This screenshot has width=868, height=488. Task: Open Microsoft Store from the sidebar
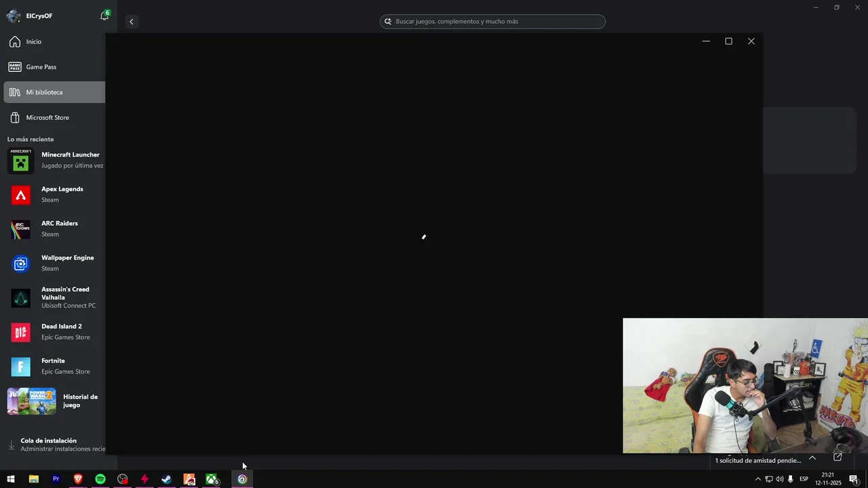coord(54,117)
